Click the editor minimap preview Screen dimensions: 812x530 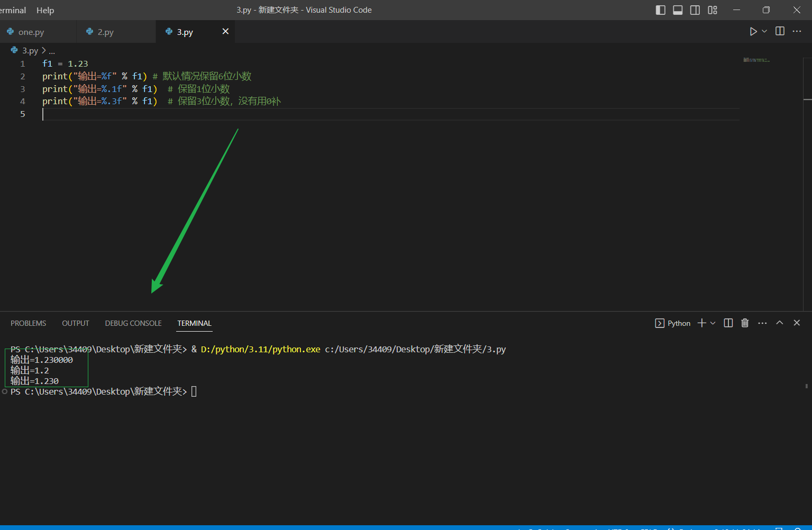pyautogui.click(x=756, y=60)
